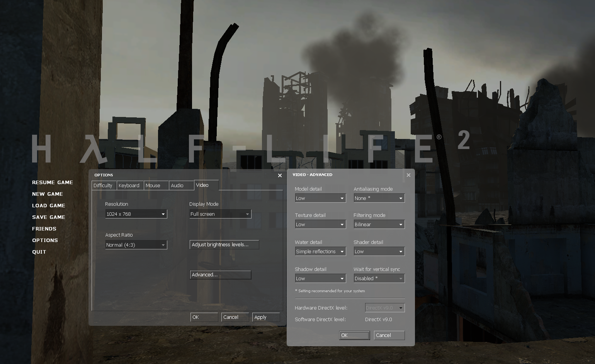Screen dimensions: 595x364
Task: Open Wait for vertical sync dropdown
Action: (x=379, y=278)
